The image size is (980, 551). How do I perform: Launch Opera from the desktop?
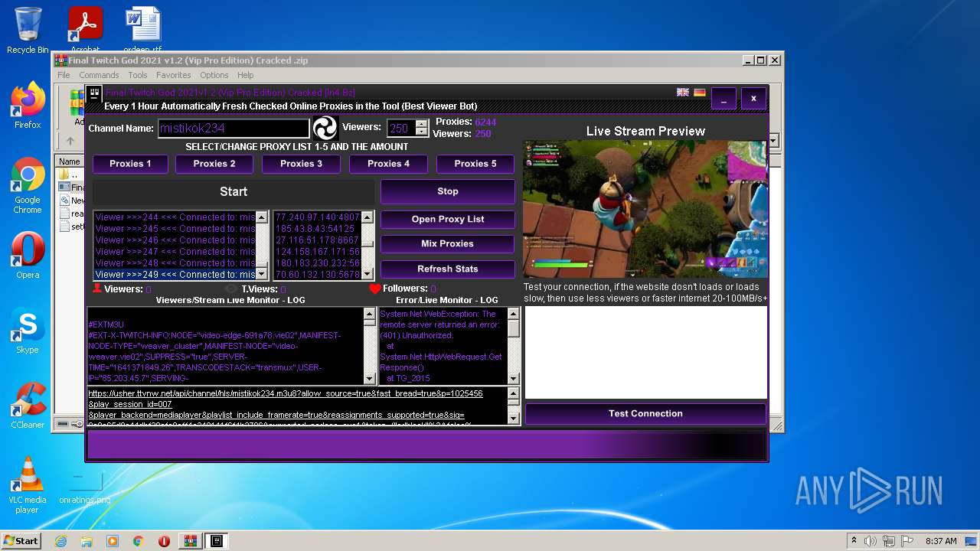pos(28,256)
